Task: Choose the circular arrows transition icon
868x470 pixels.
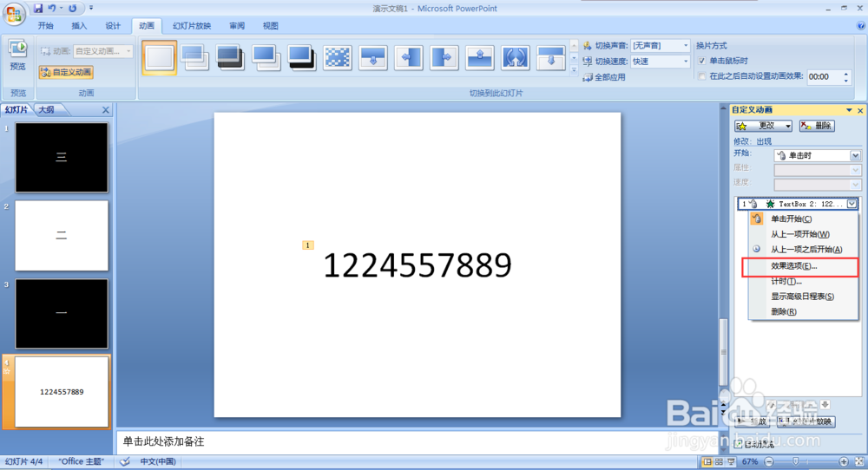Action: (x=515, y=57)
